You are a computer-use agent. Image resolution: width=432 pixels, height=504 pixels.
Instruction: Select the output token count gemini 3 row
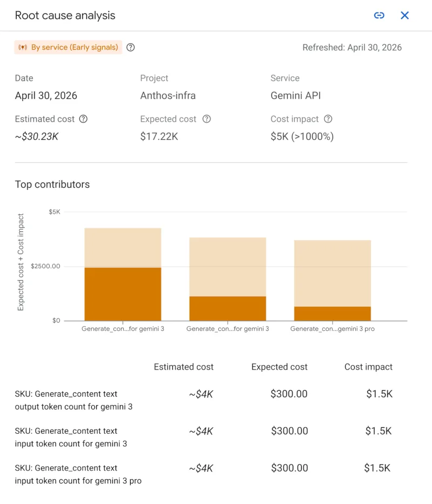(204, 400)
